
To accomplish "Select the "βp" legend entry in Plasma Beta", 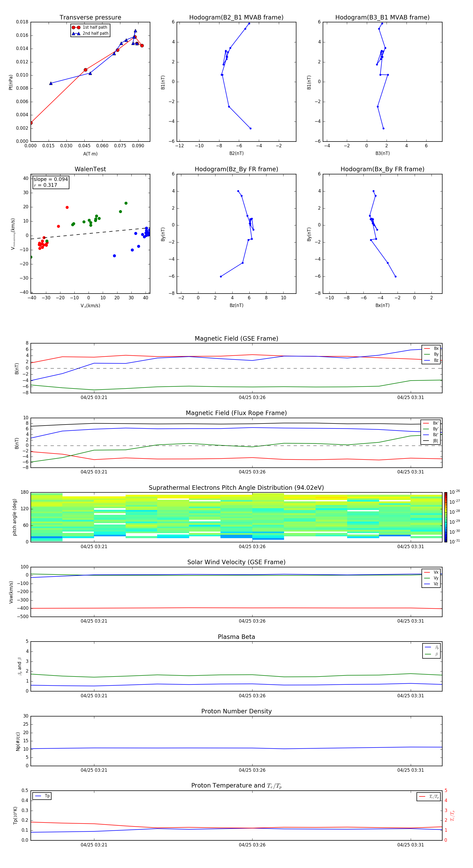I will pos(431,647).
